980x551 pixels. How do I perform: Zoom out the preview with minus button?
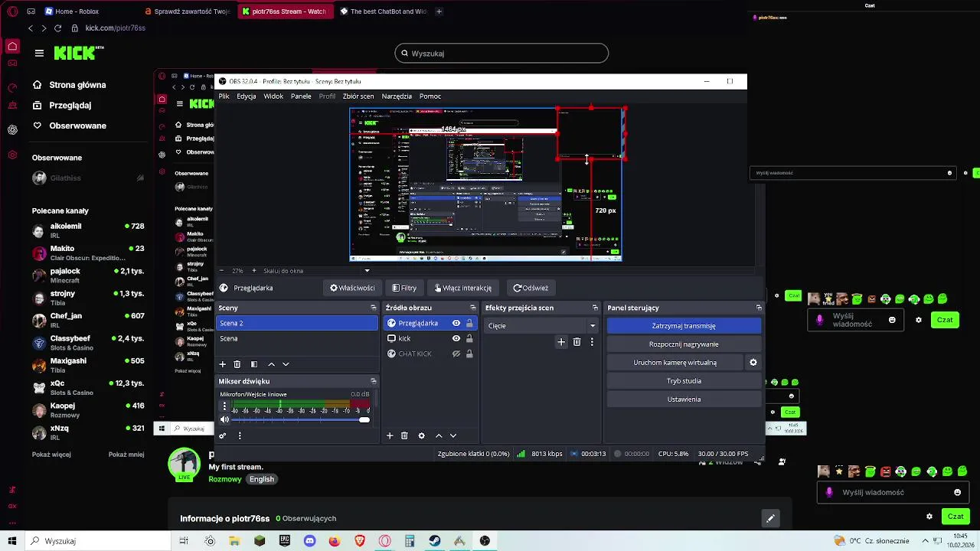[221, 270]
